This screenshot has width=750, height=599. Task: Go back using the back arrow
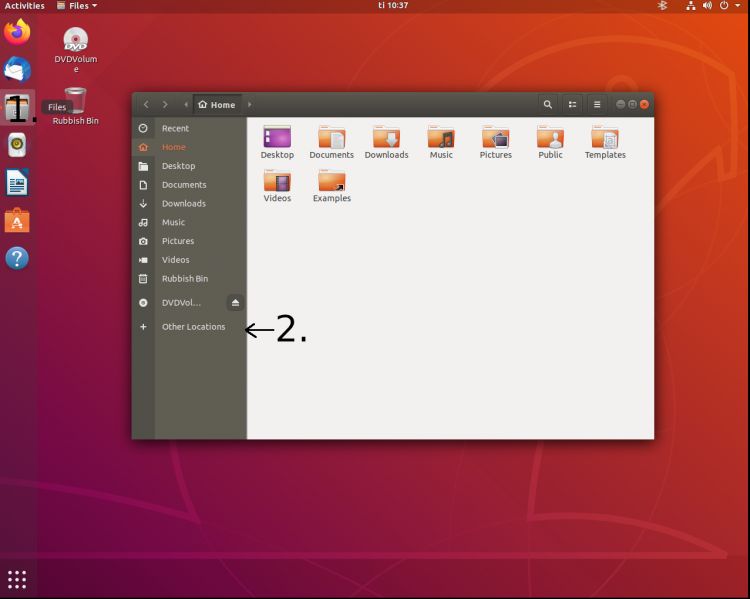146,105
